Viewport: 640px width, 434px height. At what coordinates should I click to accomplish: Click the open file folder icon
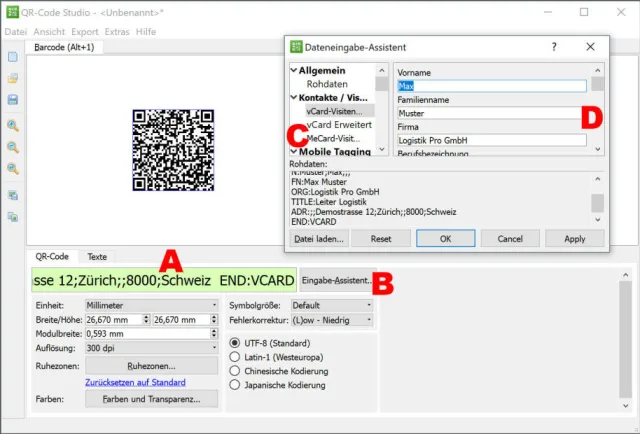(x=13, y=78)
